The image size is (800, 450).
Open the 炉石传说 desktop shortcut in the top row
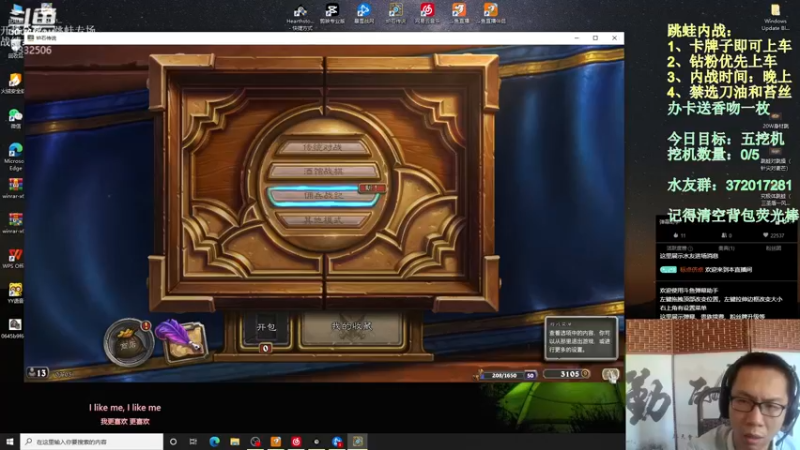point(396,13)
